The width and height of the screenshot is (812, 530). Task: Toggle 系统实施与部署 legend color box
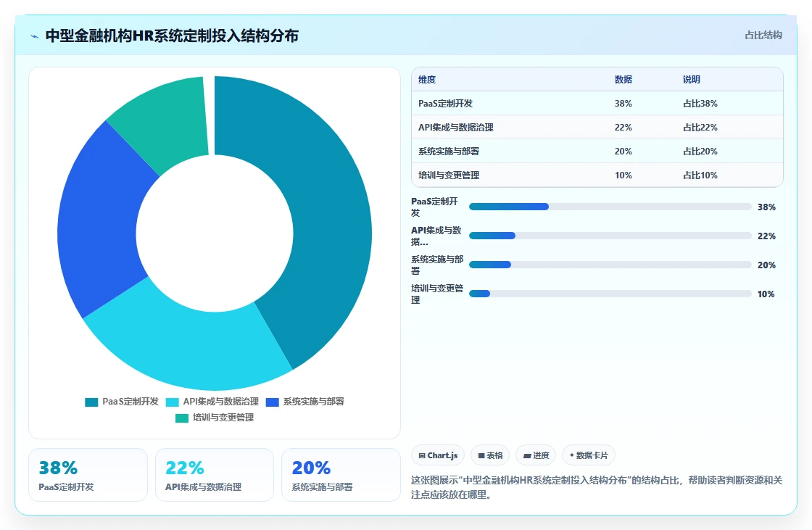273,402
